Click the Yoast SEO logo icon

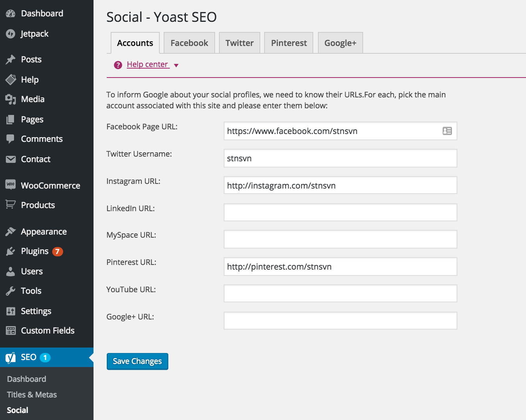11,357
